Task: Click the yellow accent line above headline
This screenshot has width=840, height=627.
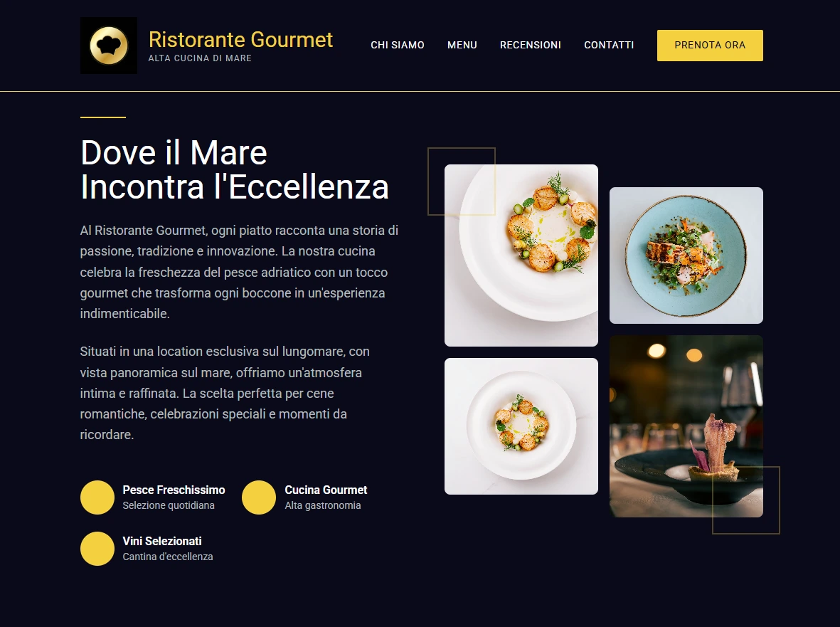Action: point(103,117)
